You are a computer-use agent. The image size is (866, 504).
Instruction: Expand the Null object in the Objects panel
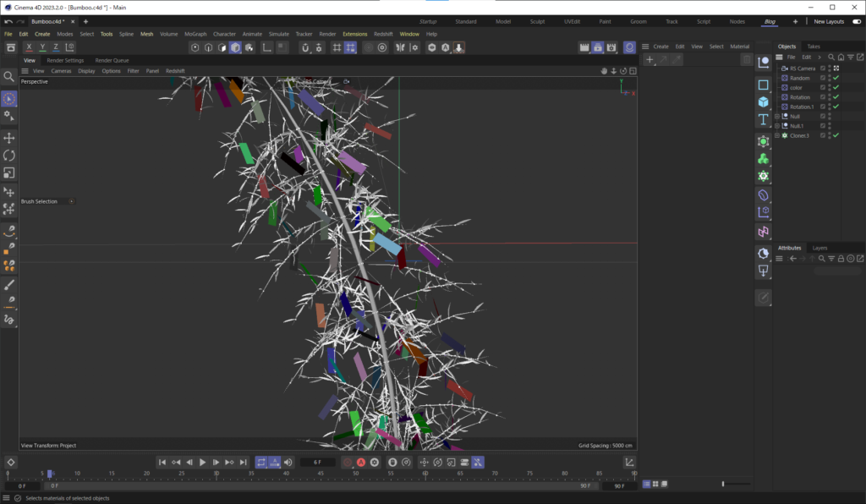pyautogui.click(x=776, y=116)
